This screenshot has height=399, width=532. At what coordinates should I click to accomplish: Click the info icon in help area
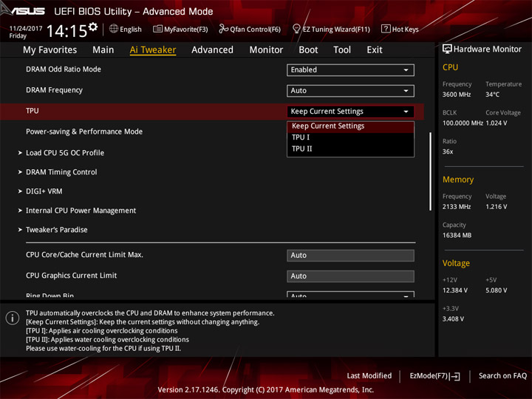point(13,318)
